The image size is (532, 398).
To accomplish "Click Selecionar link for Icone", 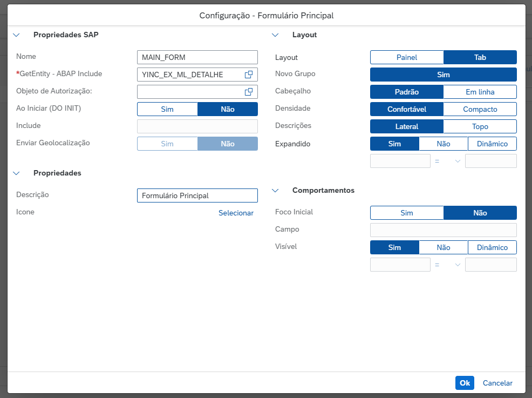I will (x=236, y=213).
